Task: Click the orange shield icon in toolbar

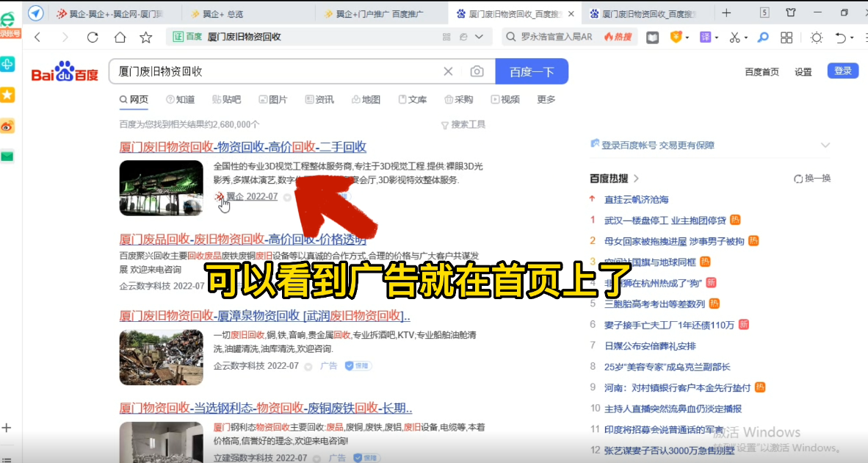Action: [676, 37]
